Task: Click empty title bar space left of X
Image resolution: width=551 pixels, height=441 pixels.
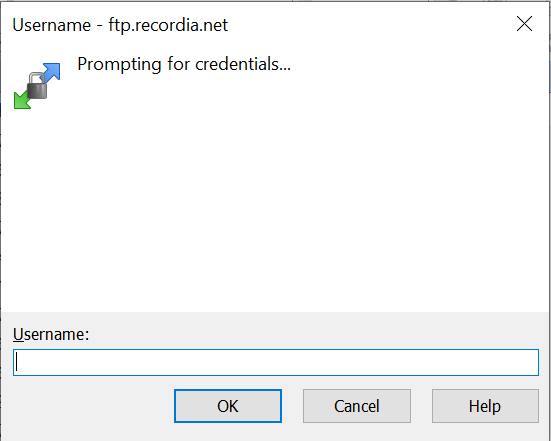Action: (369, 25)
